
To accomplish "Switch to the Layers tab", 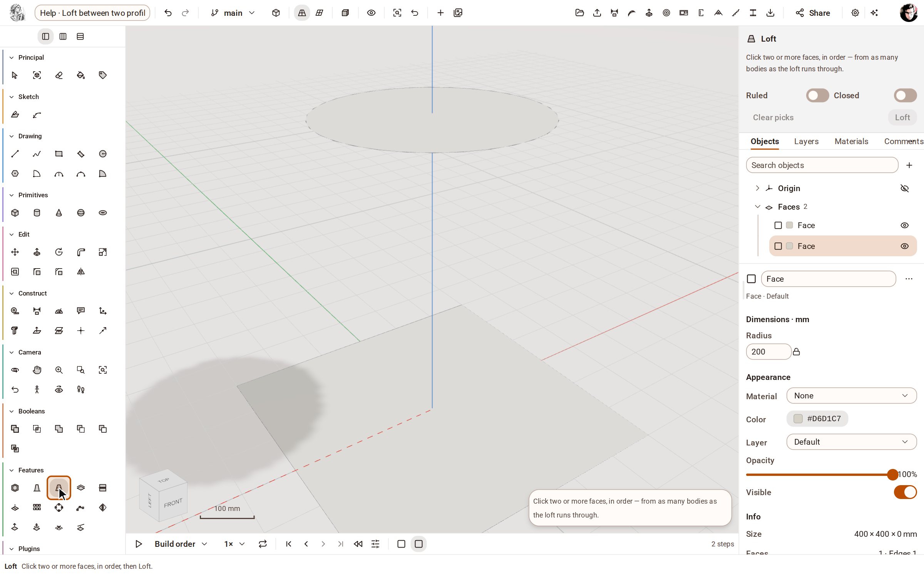I will tap(806, 141).
